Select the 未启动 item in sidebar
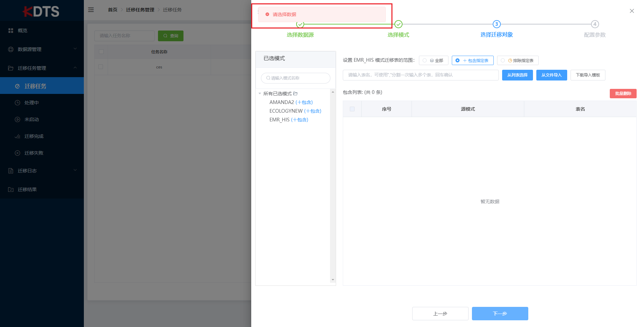 point(32,119)
